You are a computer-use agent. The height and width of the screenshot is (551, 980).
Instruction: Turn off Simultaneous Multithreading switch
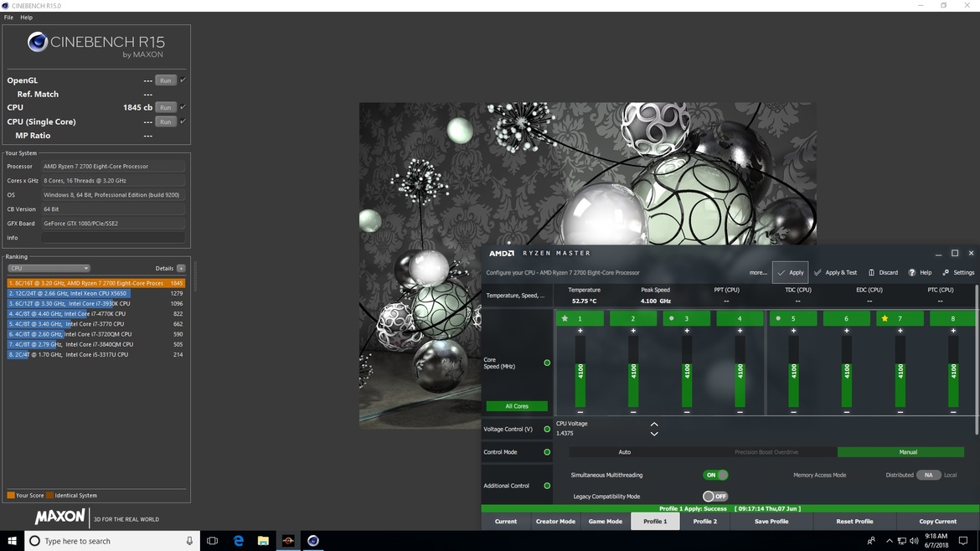715,475
